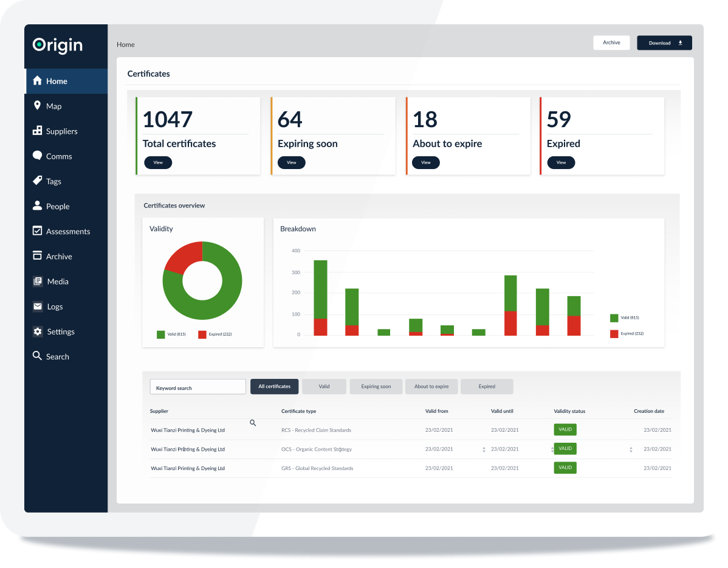
Task: Open Settings via the gear icon
Action: (38, 331)
